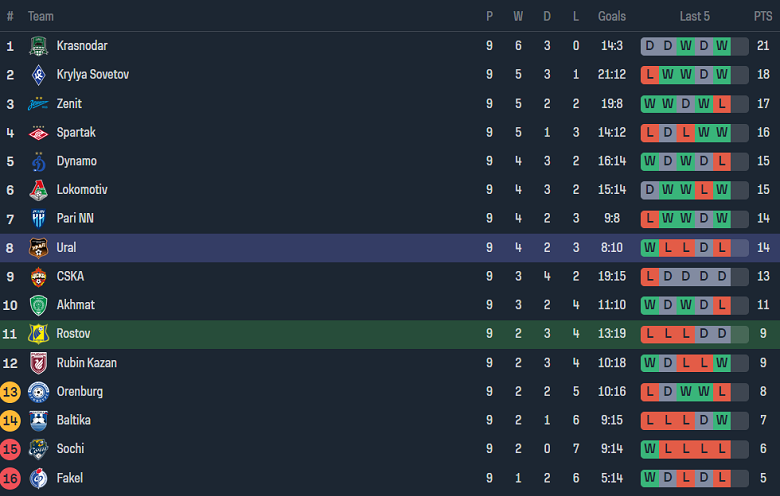Click the Akhmat club crest
This screenshot has width=780, height=496.
point(38,305)
